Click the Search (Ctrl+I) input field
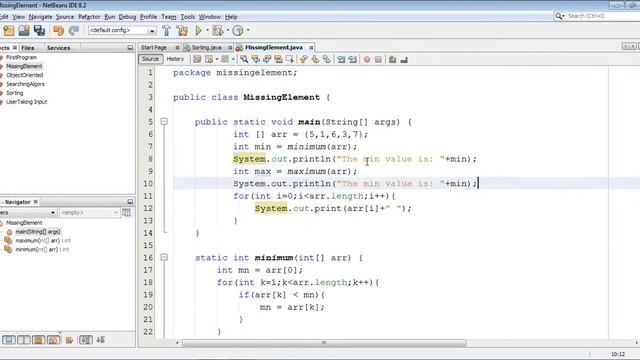This screenshot has width=640, height=360. click(x=602, y=16)
